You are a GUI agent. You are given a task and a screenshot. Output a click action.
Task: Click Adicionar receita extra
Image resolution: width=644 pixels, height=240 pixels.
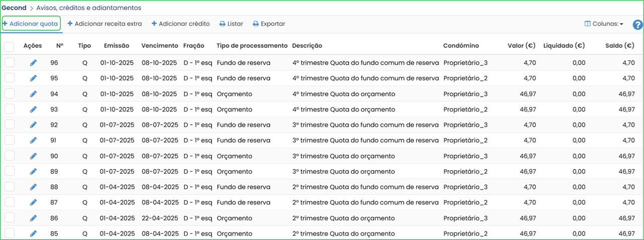pyautogui.click(x=104, y=24)
